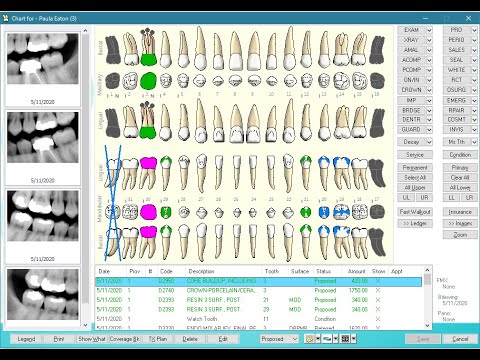Viewport: 480px width, 360px height.
Task: Select tooth 22 occlusal view on mandibular row
Action: [x=288, y=212]
